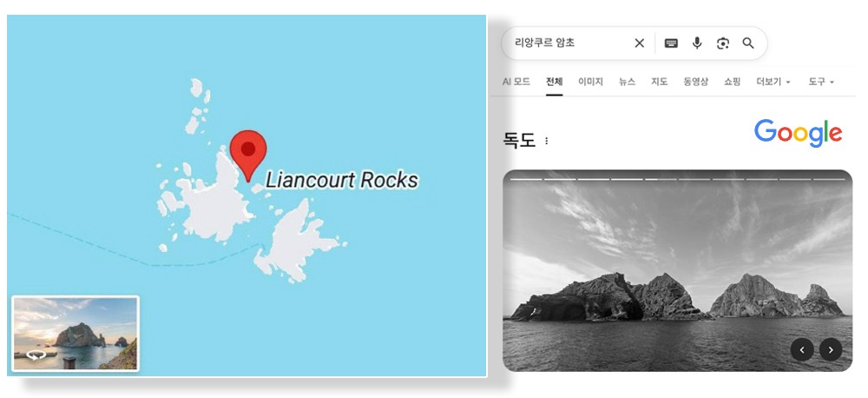
Task: Switch to the 이미지 tab
Action: 590,82
